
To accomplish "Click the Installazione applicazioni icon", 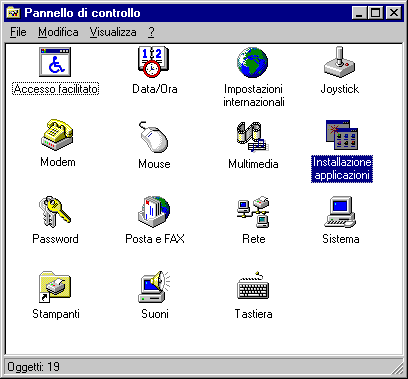I will pos(342,135).
